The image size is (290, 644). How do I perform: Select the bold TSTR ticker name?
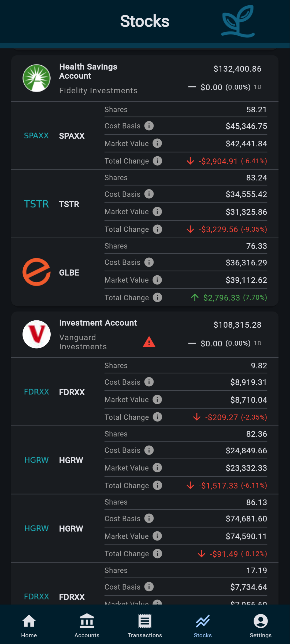pos(69,204)
